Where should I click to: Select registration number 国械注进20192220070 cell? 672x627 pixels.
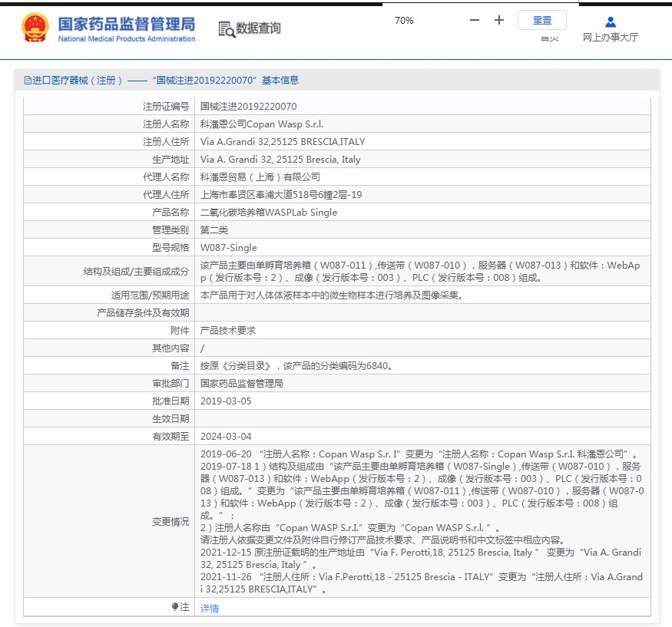[x=422, y=106]
